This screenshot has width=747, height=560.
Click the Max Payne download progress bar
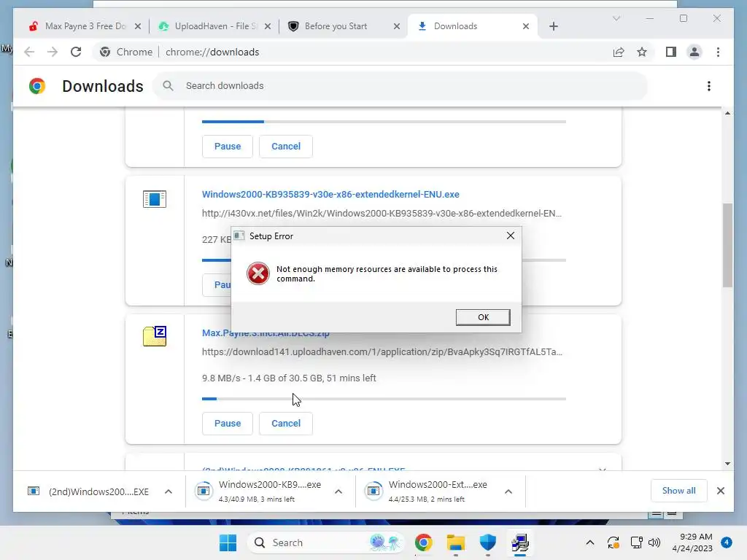384,399
